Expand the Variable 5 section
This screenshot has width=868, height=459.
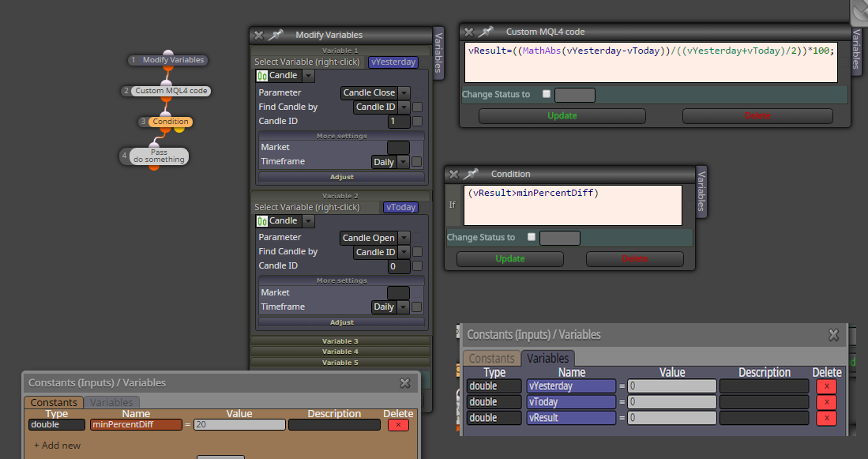pos(340,363)
